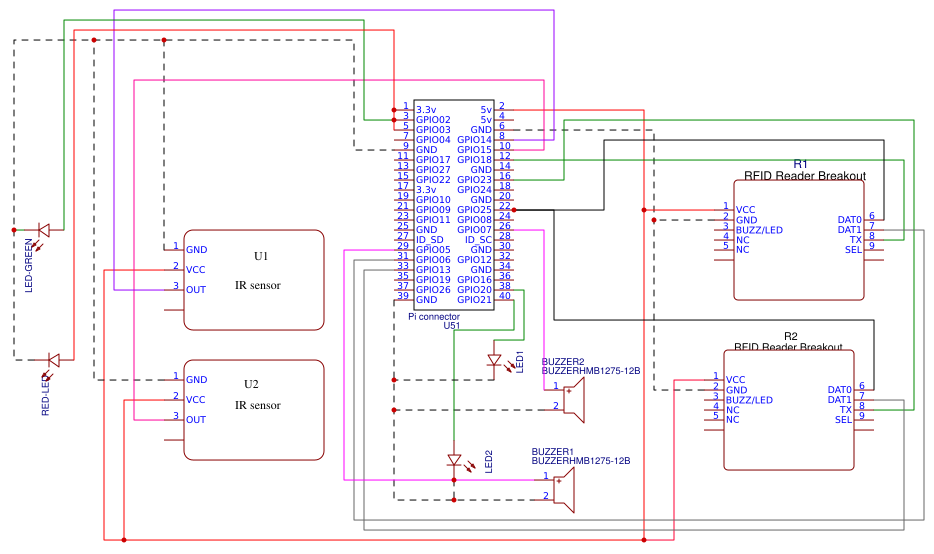Click the LED2 diode symbol
The image size is (934, 554).
pos(454,460)
